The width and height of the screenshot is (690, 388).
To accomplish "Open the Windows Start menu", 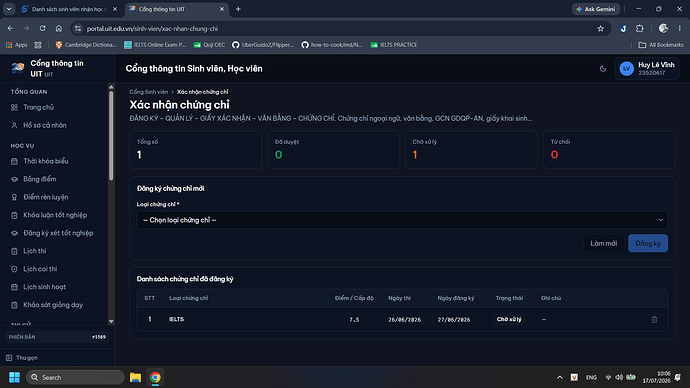I will (15, 377).
